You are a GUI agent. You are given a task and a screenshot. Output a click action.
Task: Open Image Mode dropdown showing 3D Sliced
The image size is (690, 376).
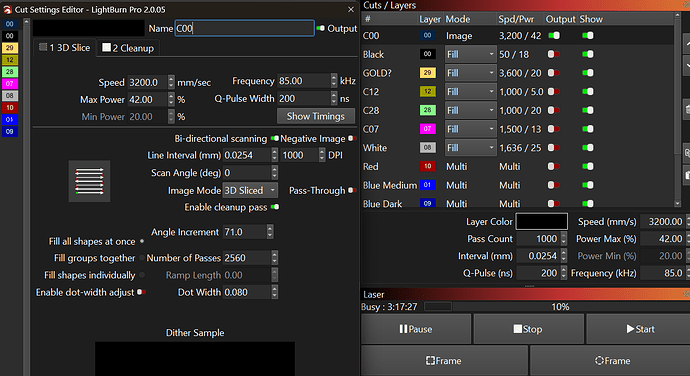coord(250,190)
